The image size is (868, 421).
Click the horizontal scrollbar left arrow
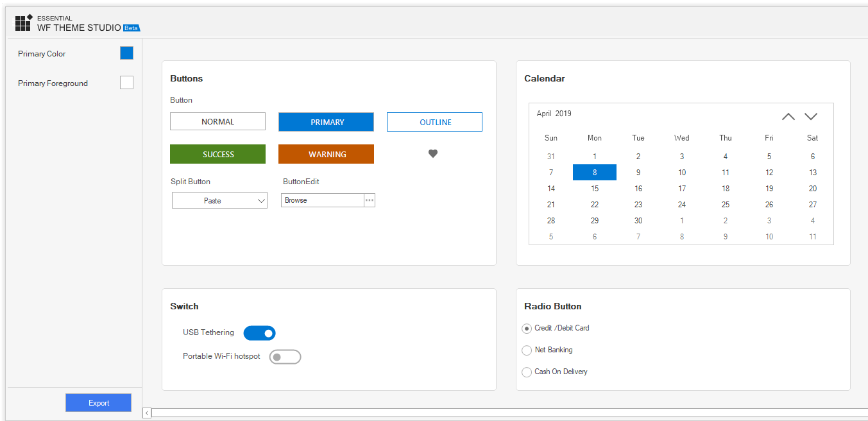pyautogui.click(x=147, y=413)
